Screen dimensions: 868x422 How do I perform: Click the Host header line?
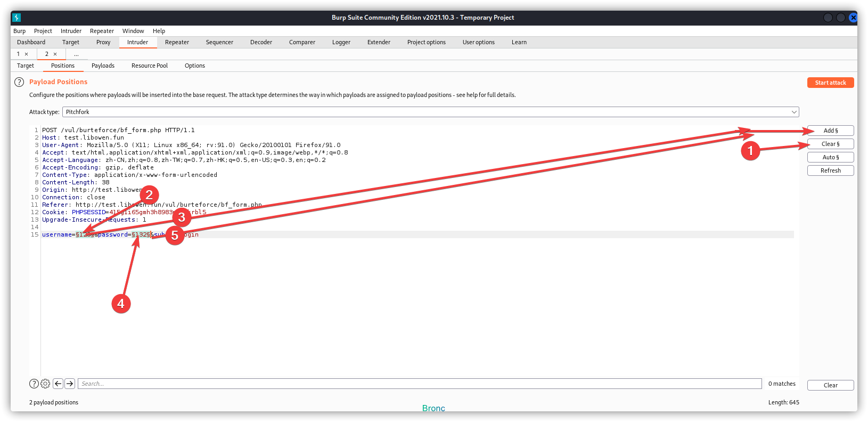83,137
